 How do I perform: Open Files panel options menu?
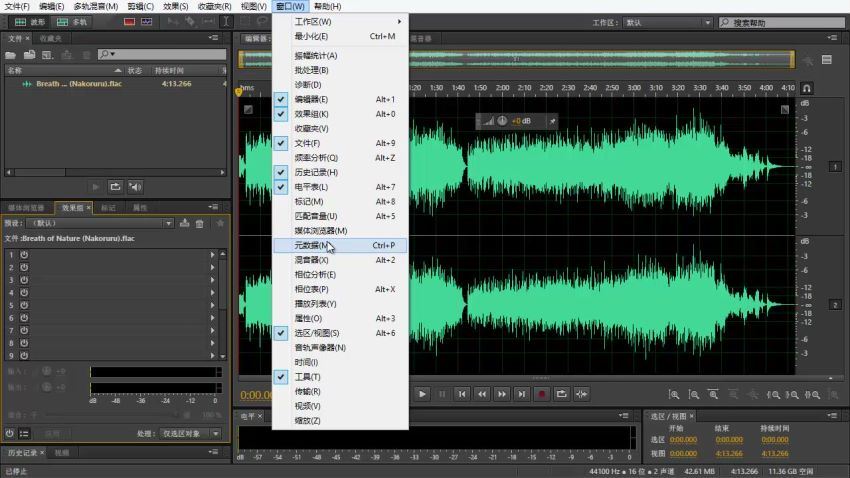pos(214,38)
